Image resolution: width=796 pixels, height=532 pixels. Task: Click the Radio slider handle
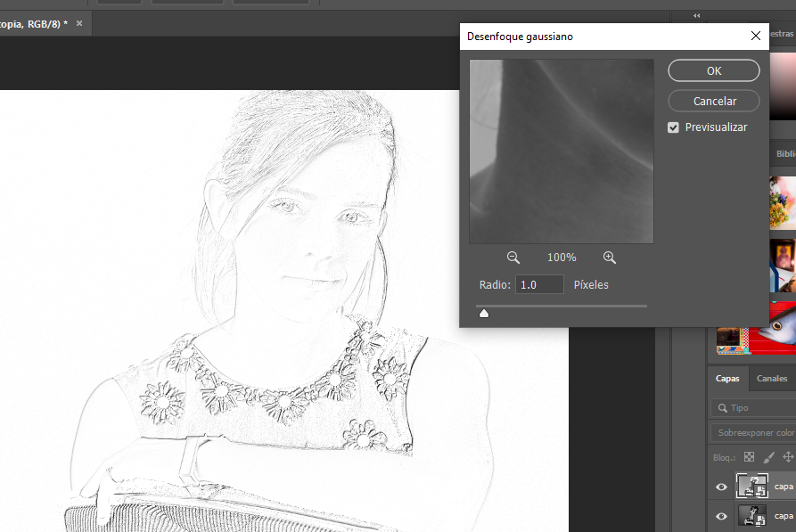[484, 313]
